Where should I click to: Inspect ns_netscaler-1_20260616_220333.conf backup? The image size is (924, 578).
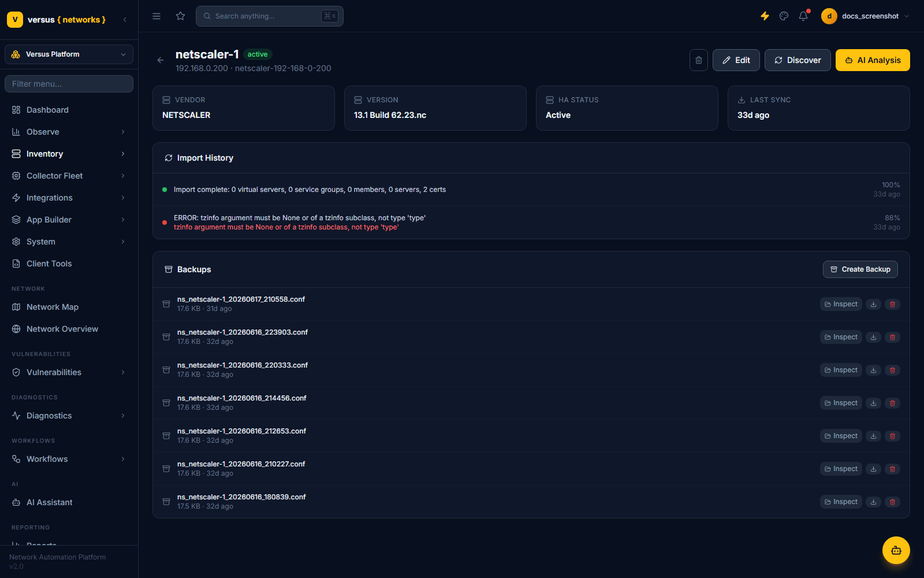(x=841, y=370)
